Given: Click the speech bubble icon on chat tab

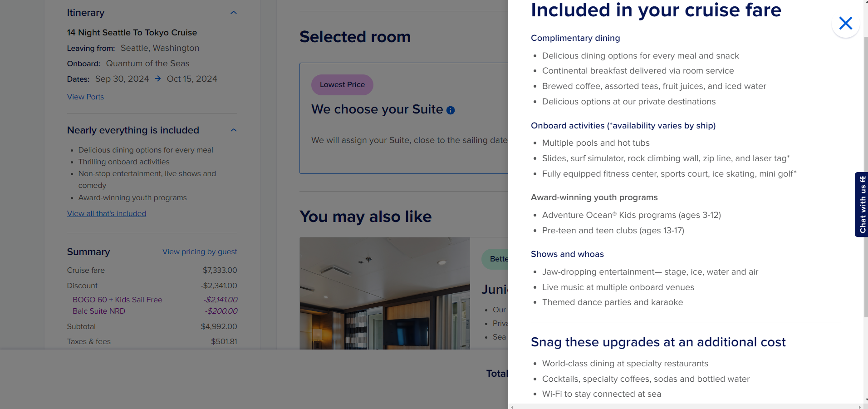Looking at the screenshot, I should pyautogui.click(x=863, y=179).
